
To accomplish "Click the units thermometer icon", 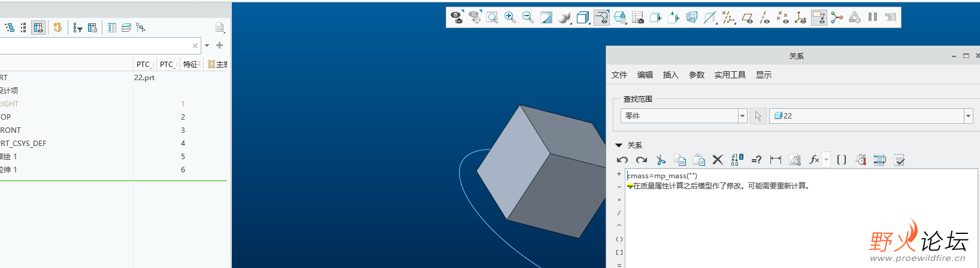I will 861,160.
